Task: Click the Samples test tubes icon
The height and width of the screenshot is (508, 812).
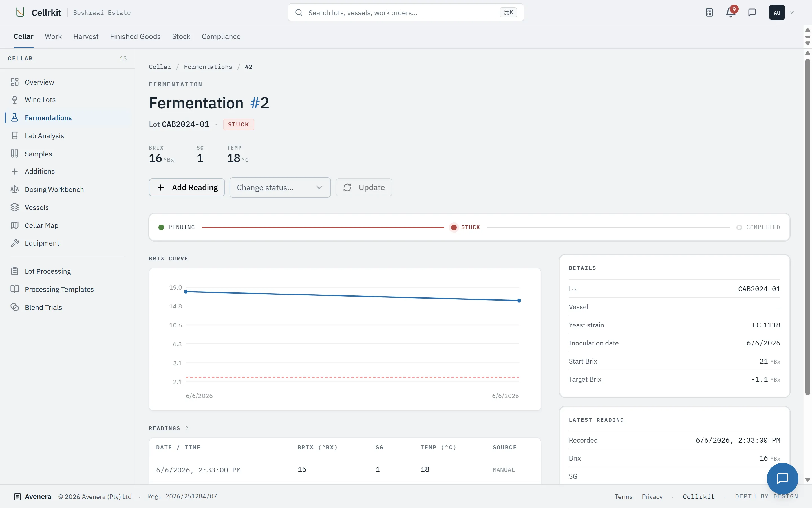Action: 14,154
